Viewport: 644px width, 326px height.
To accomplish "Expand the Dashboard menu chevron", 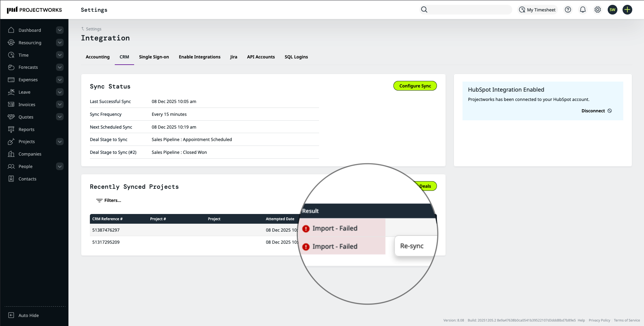I will point(60,30).
